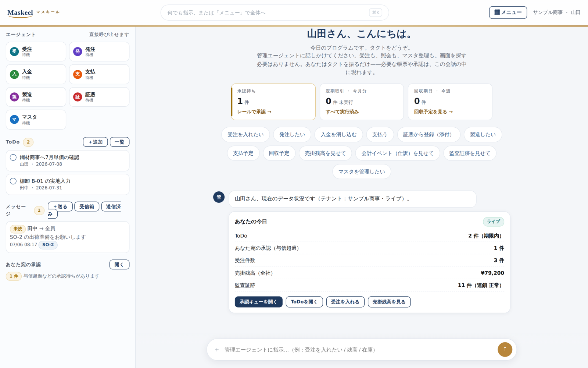This screenshot has height=368, width=588.
Task: Open the 入金 agent icon
Action: tap(14, 74)
